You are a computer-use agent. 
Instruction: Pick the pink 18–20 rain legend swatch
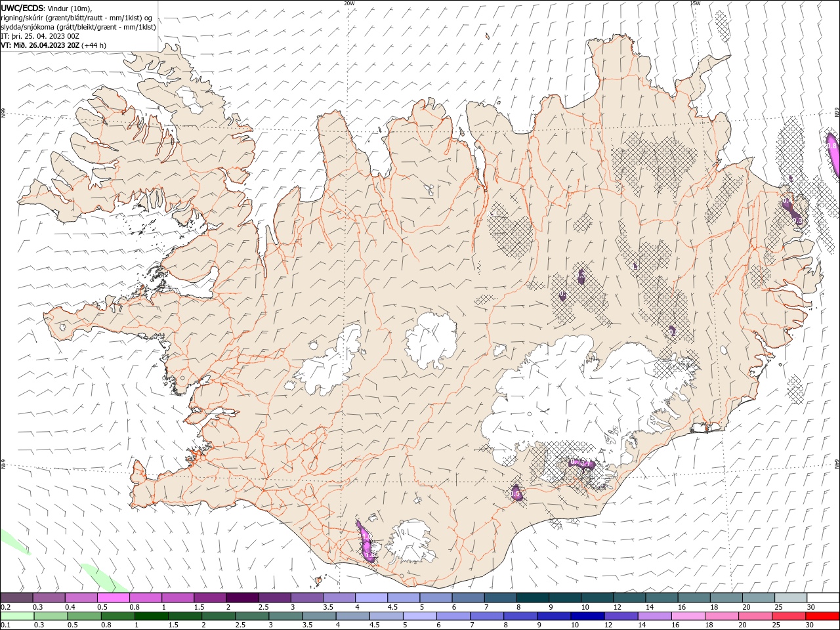(x=723, y=616)
